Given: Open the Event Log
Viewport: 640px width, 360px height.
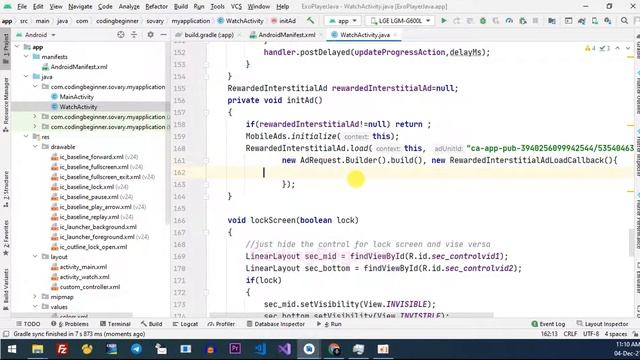Looking at the screenshot, I should tap(548, 324).
